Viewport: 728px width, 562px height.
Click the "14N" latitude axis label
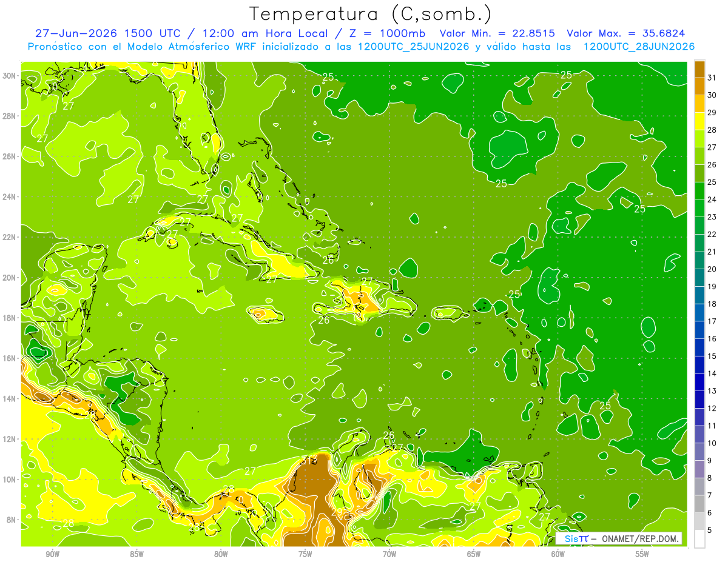pos(10,398)
